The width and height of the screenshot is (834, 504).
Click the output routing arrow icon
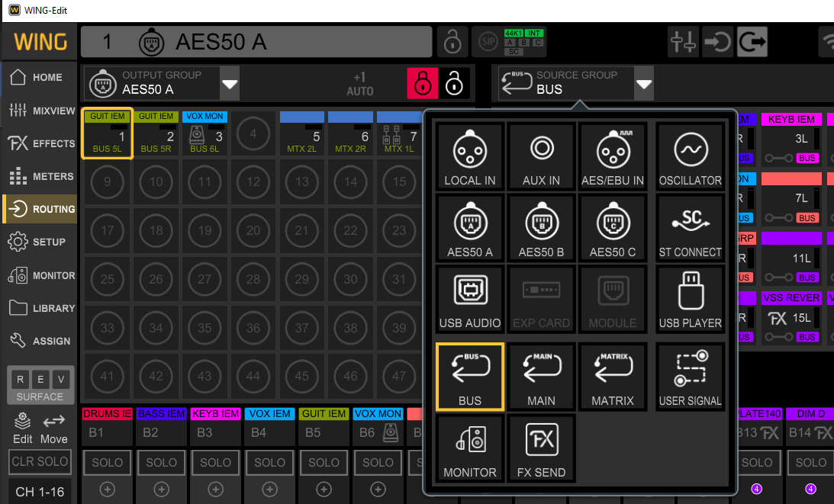click(x=752, y=41)
